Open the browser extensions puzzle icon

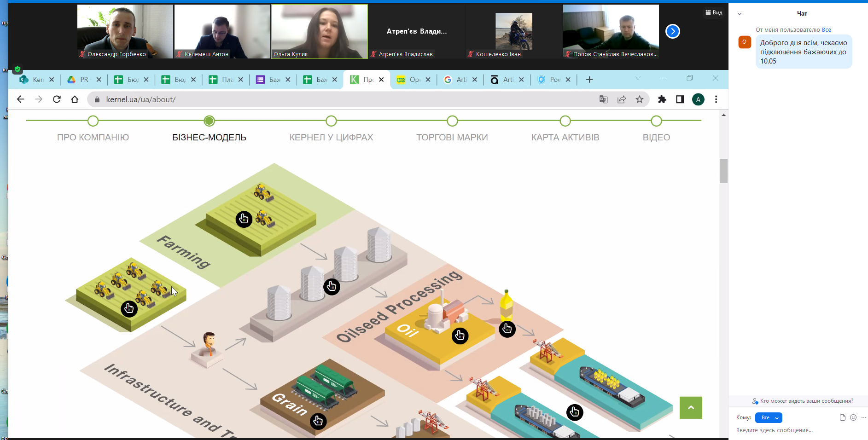(662, 99)
